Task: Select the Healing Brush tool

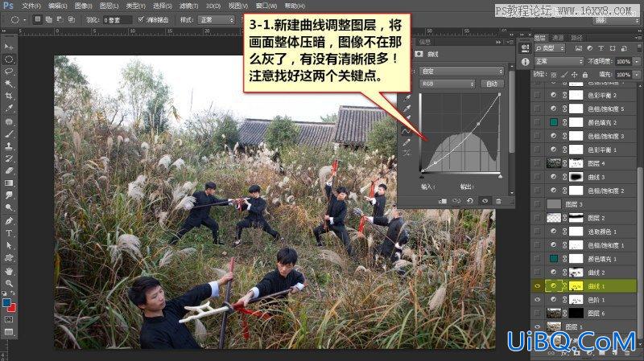Action: coord(9,121)
